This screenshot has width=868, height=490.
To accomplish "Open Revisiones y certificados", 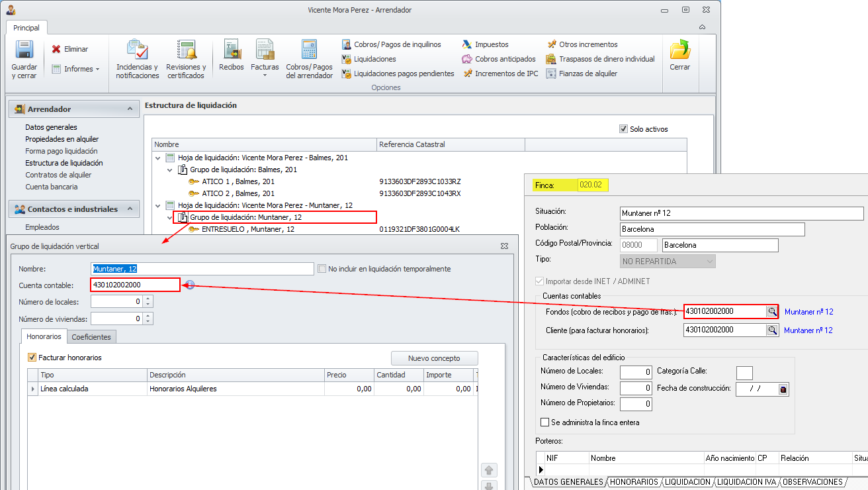I will click(186, 51).
